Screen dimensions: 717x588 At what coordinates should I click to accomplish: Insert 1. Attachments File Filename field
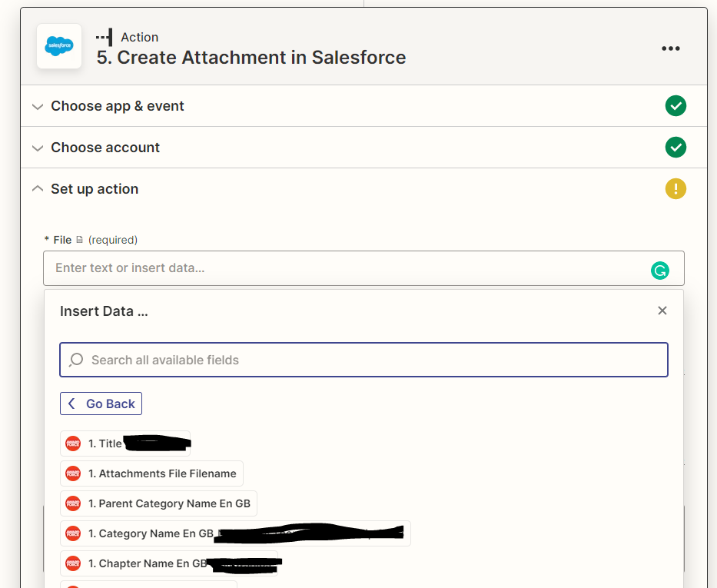(x=152, y=473)
